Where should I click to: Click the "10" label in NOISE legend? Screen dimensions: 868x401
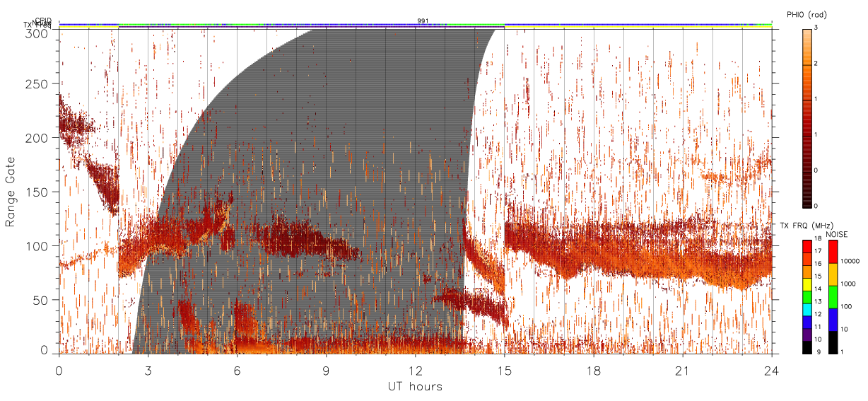[845, 329]
